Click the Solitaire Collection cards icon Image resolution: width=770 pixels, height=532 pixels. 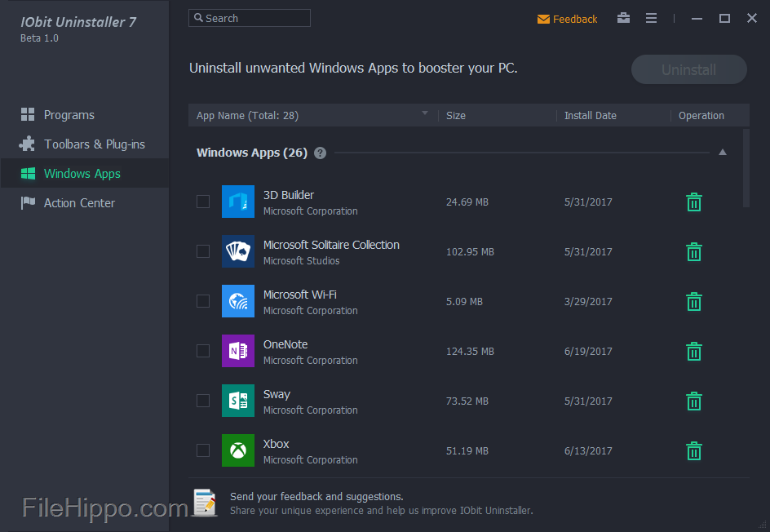point(238,251)
